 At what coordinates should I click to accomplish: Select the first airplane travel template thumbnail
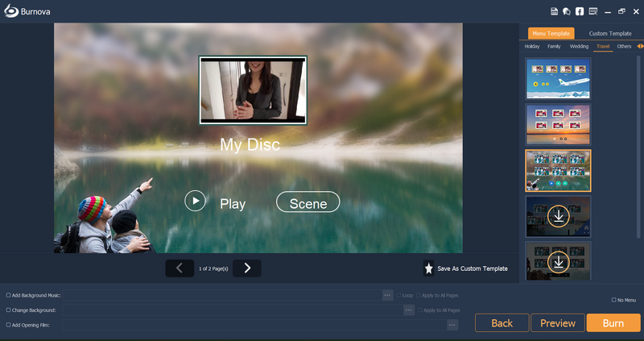[558, 78]
